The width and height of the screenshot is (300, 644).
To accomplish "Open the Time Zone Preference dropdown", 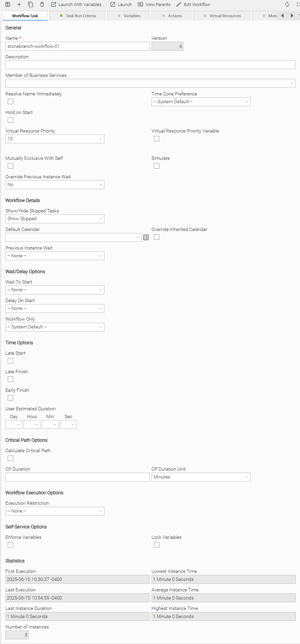I will pos(201,102).
